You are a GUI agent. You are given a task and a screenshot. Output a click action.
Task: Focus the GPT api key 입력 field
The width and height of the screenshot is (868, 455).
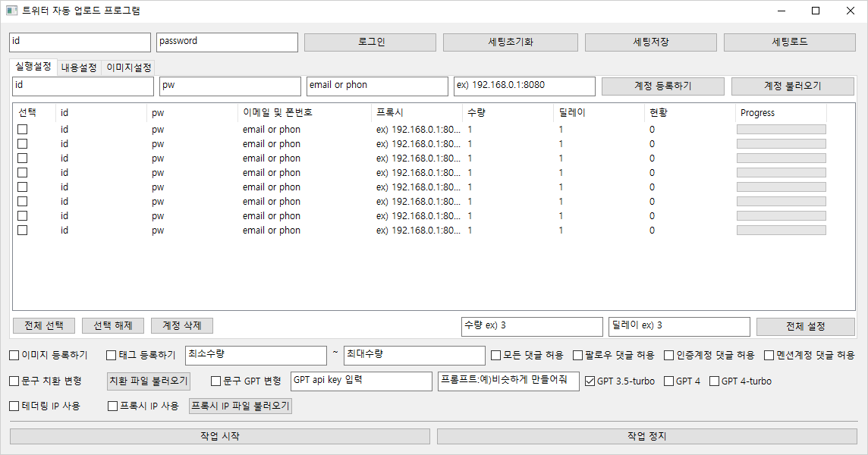(x=361, y=381)
